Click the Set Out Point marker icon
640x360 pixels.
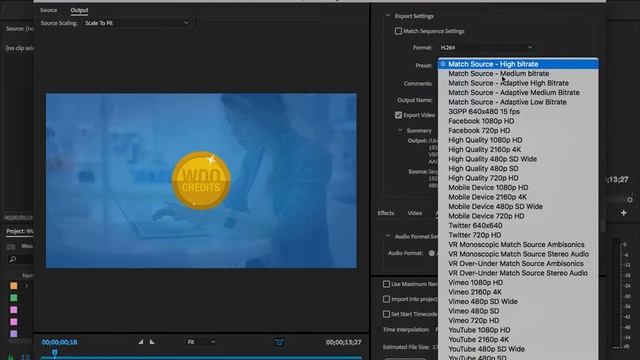click(x=152, y=342)
